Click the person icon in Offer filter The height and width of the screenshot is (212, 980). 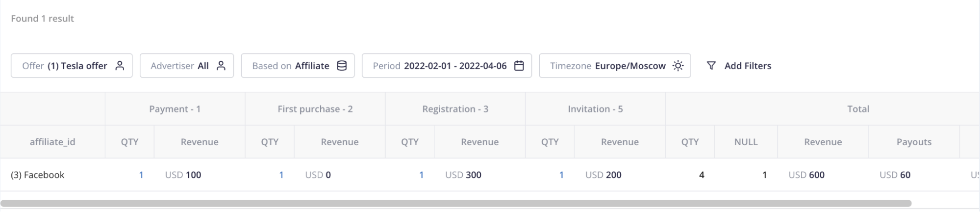point(120,66)
